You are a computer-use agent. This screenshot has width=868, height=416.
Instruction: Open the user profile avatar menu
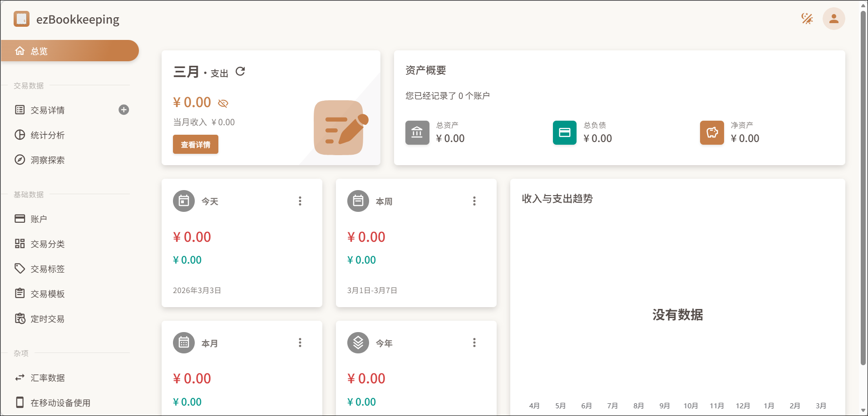point(833,19)
